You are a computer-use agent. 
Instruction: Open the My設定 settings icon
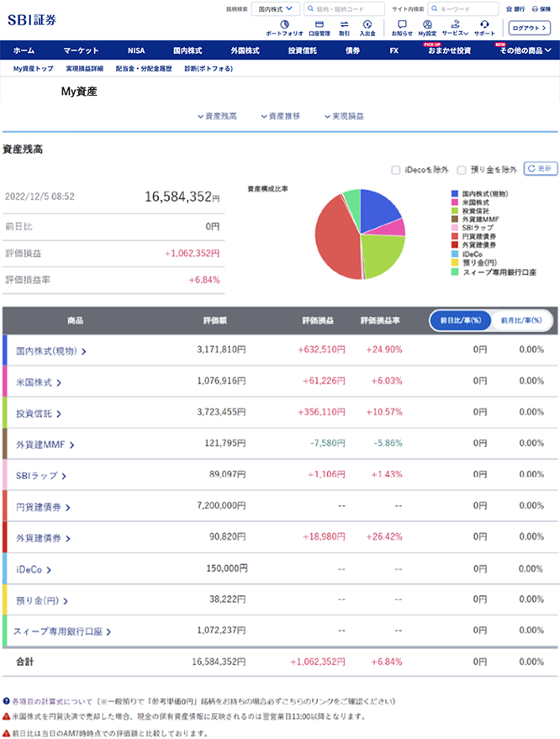tap(427, 26)
